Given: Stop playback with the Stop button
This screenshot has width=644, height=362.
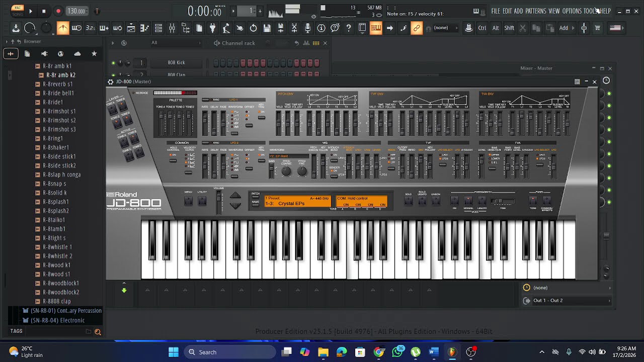Looking at the screenshot, I should pos(44,11).
